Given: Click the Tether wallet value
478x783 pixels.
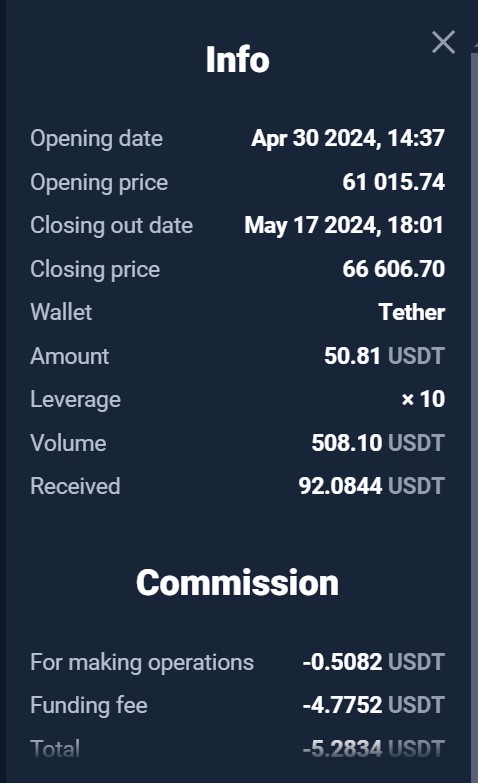Looking at the screenshot, I should [412, 312].
